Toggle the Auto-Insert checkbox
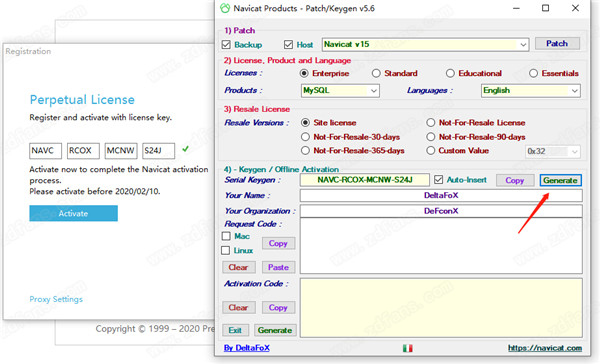The height and width of the screenshot is (364, 600). tap(439, 180)
